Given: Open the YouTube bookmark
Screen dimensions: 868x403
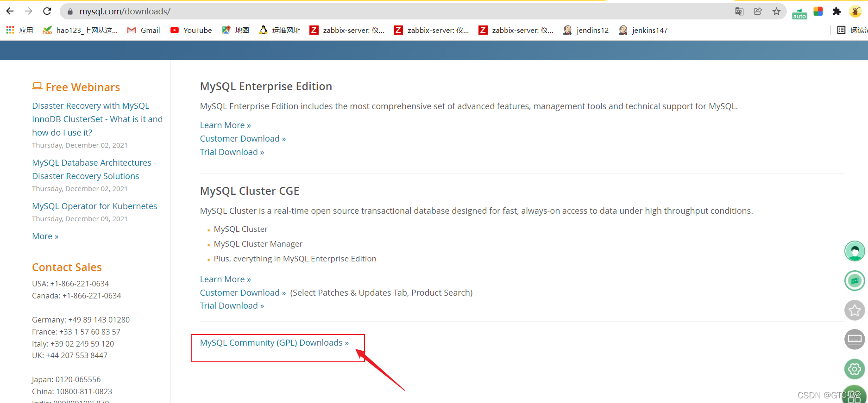Looking at the screenshot, I should pyautogui.click(x=191, y=30).
